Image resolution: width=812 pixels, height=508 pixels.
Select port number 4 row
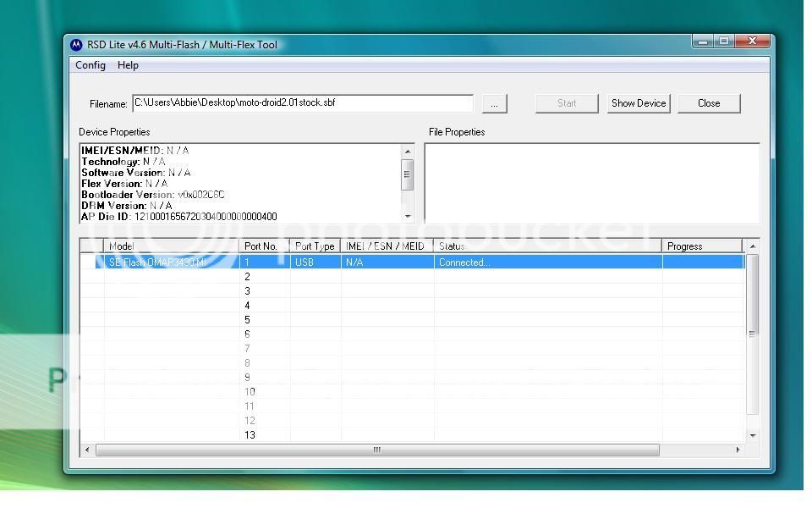pos(413,306)
